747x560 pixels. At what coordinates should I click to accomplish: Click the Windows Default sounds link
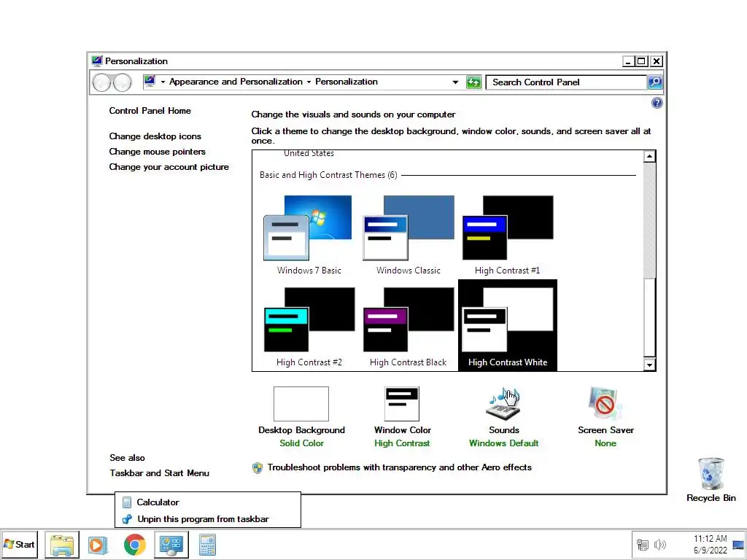pos(503,443)
